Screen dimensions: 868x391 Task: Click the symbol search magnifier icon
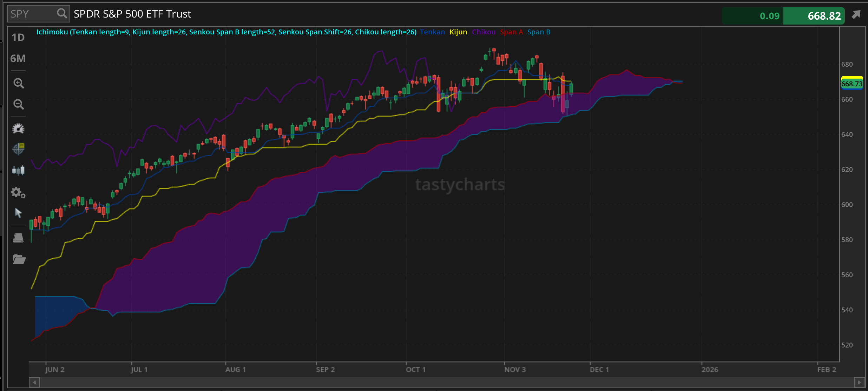[x=62, y=14]
